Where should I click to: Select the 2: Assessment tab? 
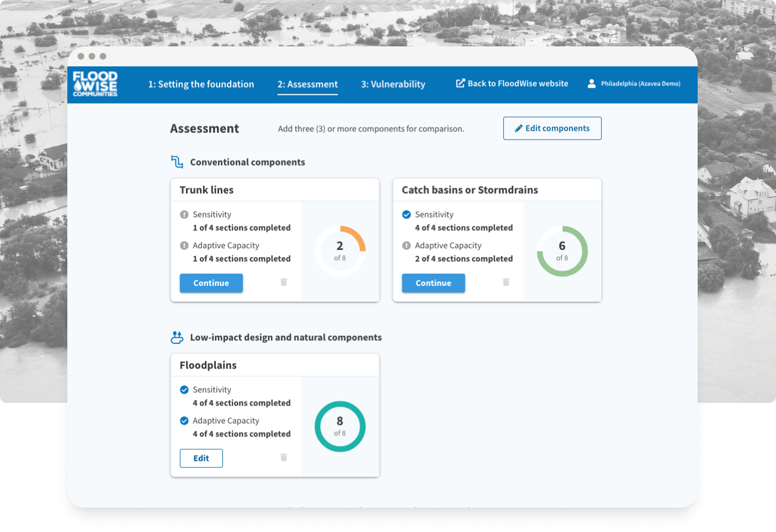coord(307,84)
